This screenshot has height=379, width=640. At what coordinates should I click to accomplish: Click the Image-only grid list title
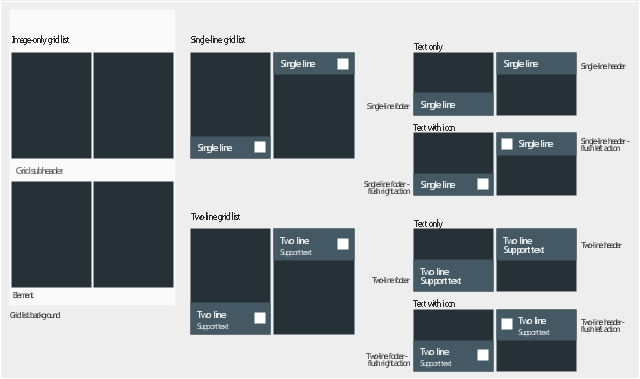point(40,40)
